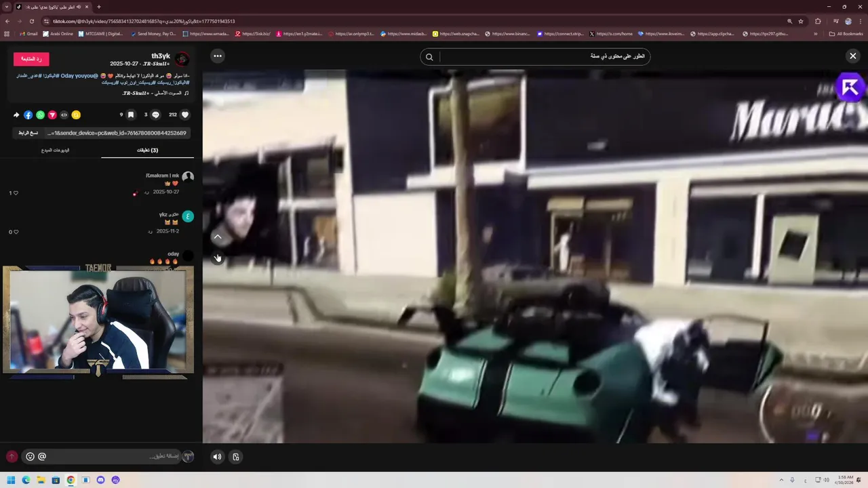Click the TikTok address bar URL
The width and height of the screenshot is (868, 488).
coord(144,21)
